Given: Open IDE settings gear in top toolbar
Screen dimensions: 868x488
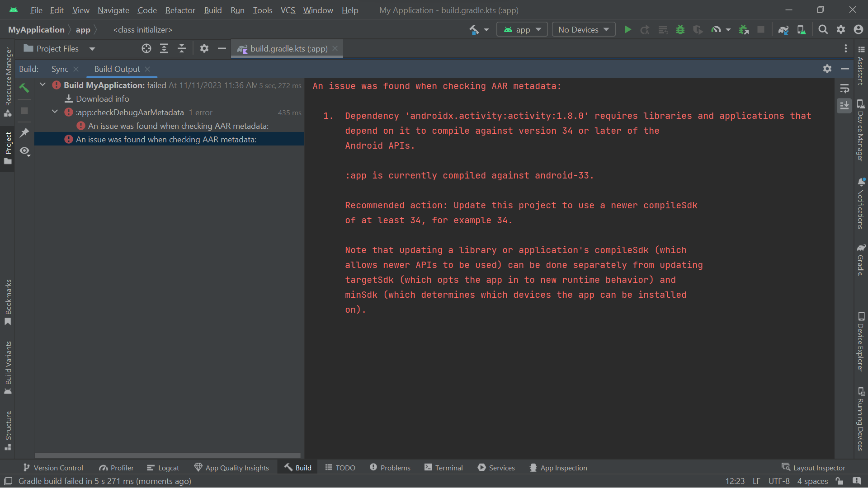Looking at the screenshot, I should pyautogui.click(x=841, y=30).
